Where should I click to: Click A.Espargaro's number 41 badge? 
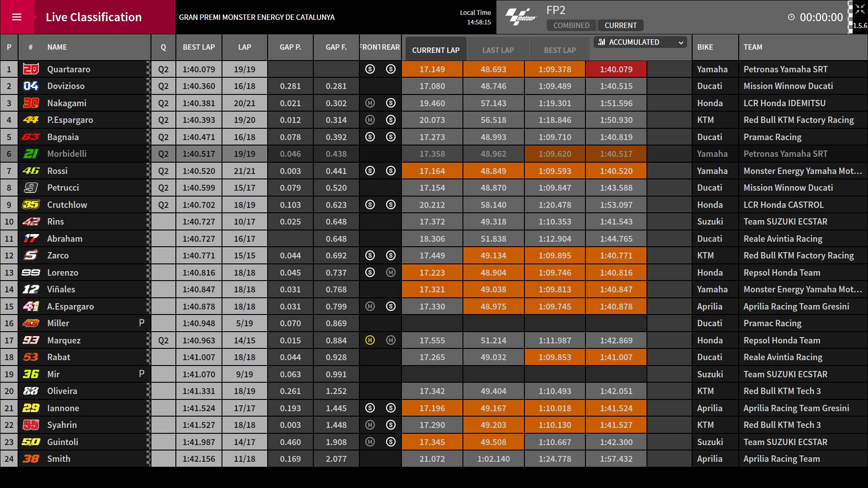(31, 306)
